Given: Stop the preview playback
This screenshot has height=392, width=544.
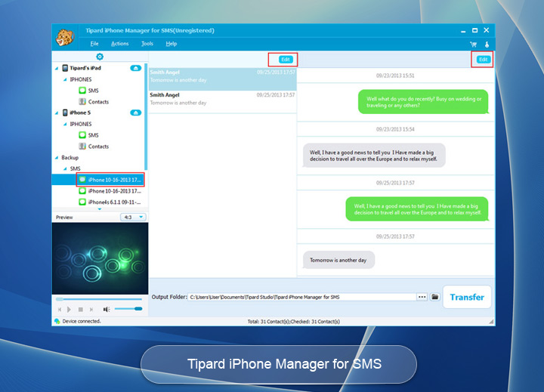Looking at the screenshot, I should 81,309.
